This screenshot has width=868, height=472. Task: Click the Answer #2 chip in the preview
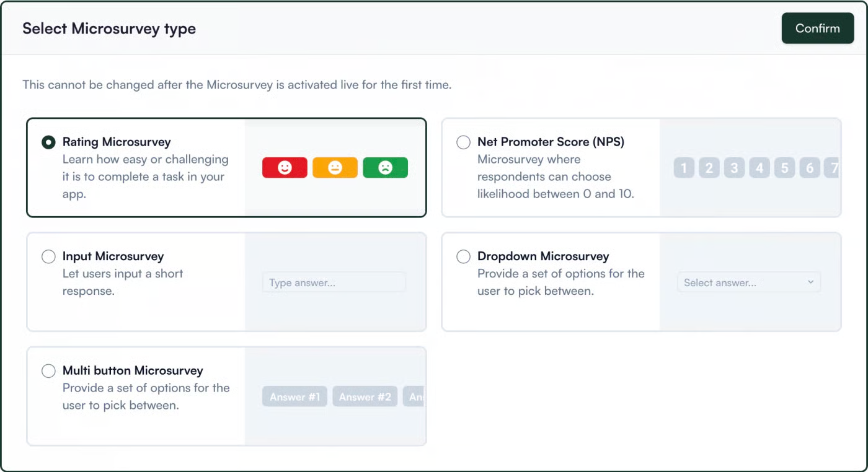click(x=365, y=396)
